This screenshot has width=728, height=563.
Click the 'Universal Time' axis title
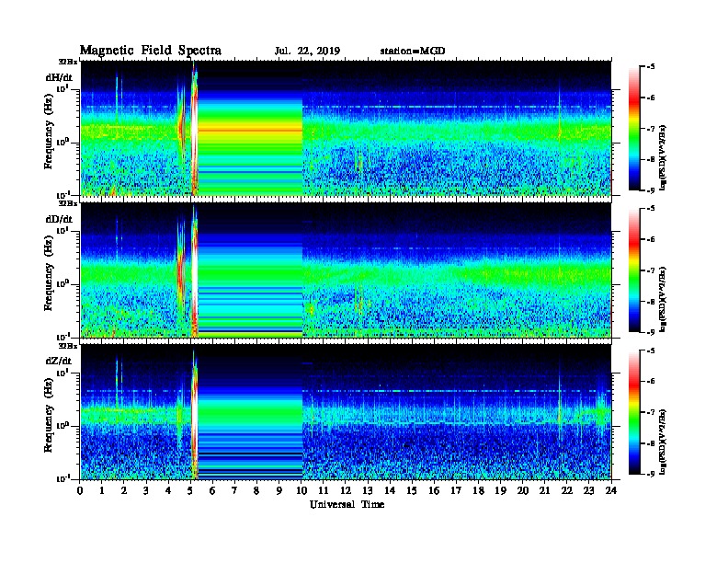point(347,504)
